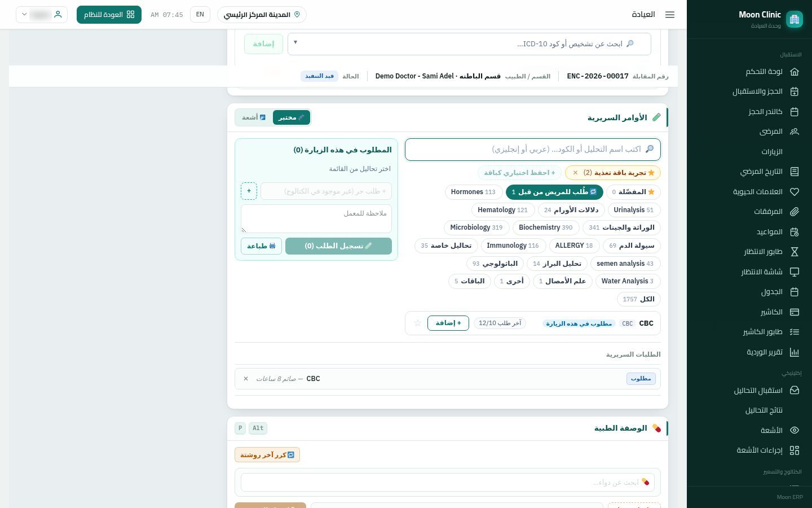812x508 pixels.
Task: Open the ICD-10 diagnosis dropdown arrow
Action: pos(295,43)
